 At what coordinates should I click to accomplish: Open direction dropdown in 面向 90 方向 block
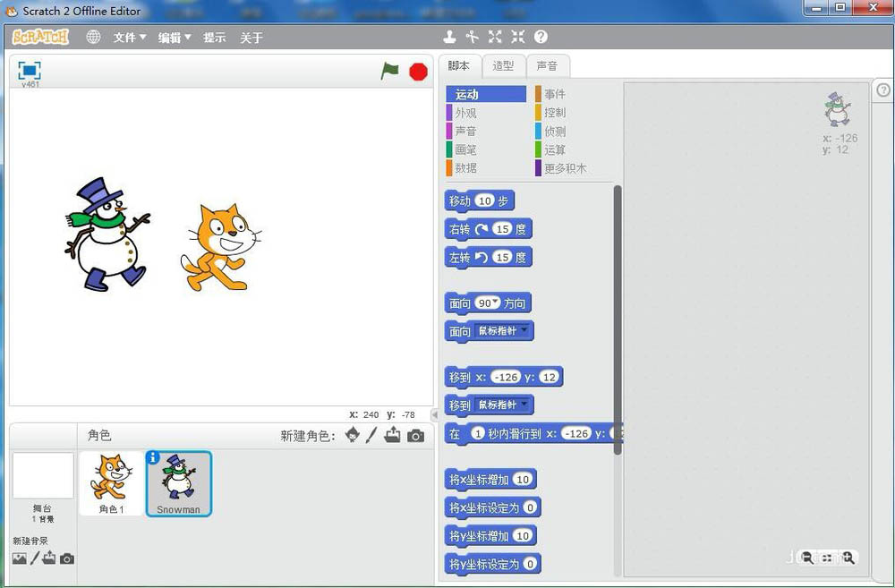coord(496,302)
